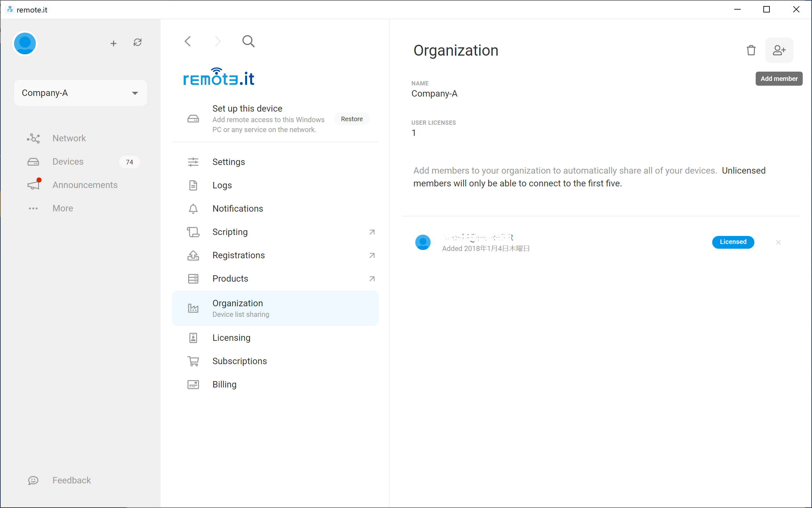Refresh the device list

click(x=138, y=42)
